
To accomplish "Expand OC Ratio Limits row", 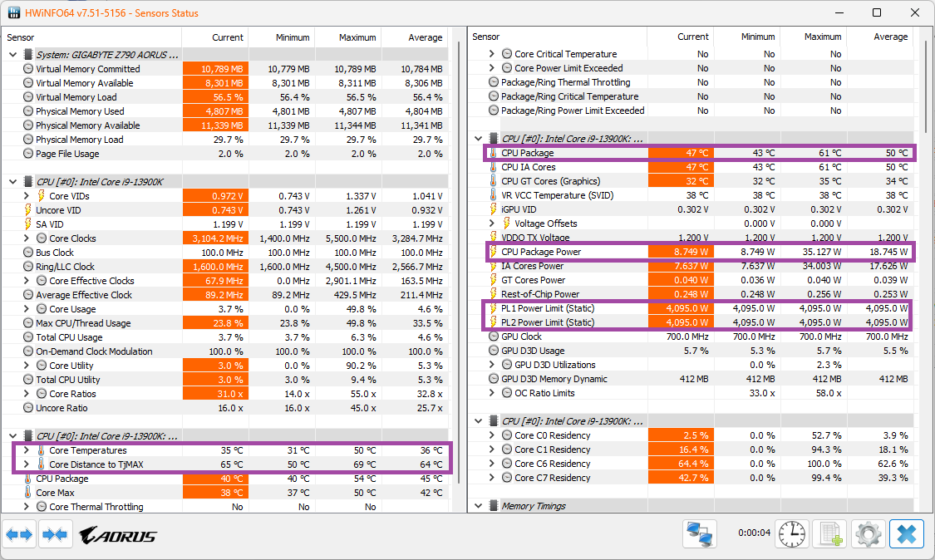I will 492,393.
